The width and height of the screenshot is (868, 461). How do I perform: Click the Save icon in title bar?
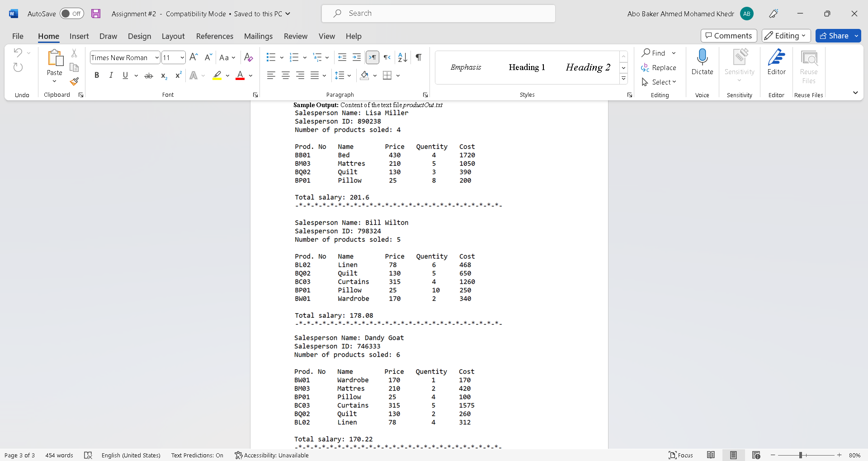tap(96, 14)
